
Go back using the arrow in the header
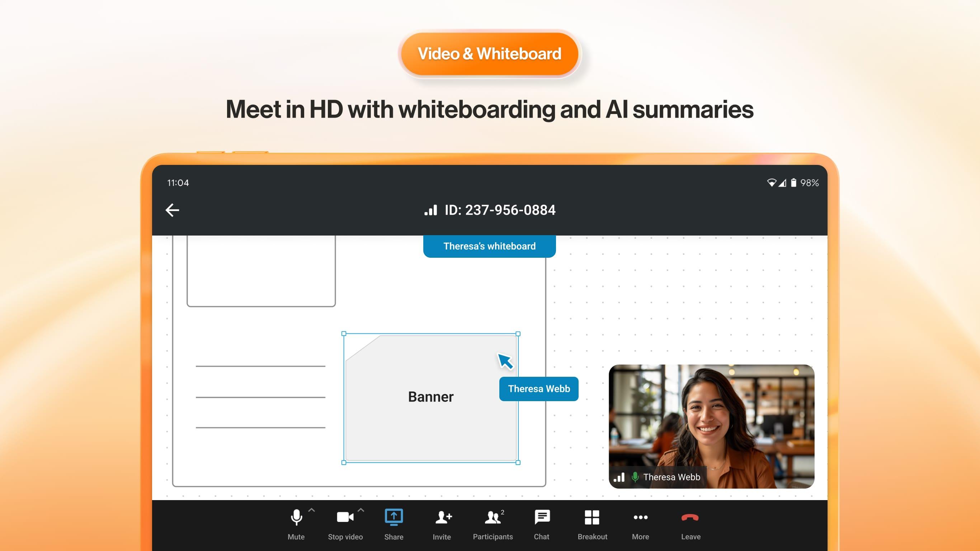172,210
